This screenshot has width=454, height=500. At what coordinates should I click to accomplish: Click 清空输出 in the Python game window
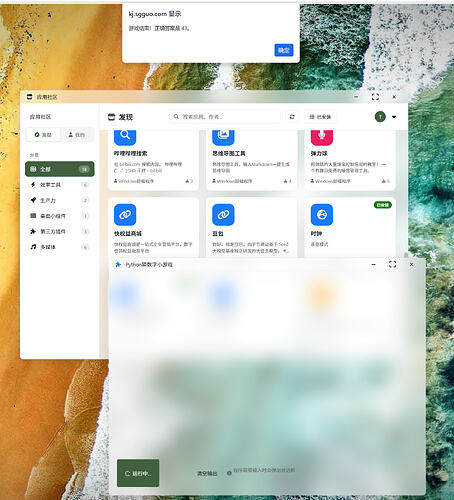pyautogui.click(x=207, y=473)
